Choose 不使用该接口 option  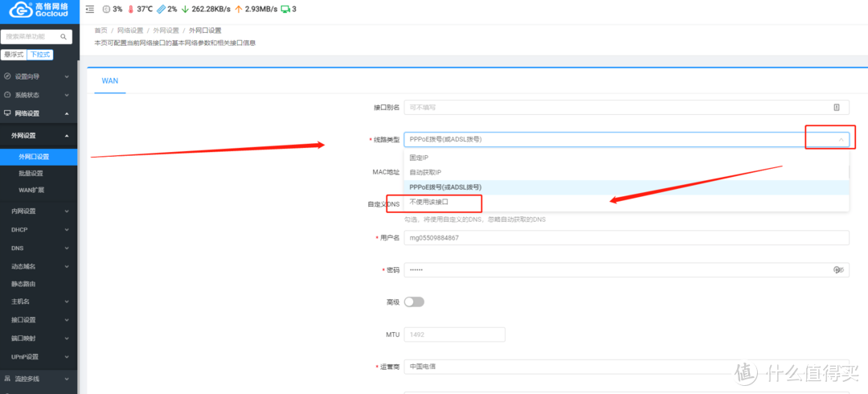tap(626, 203)
